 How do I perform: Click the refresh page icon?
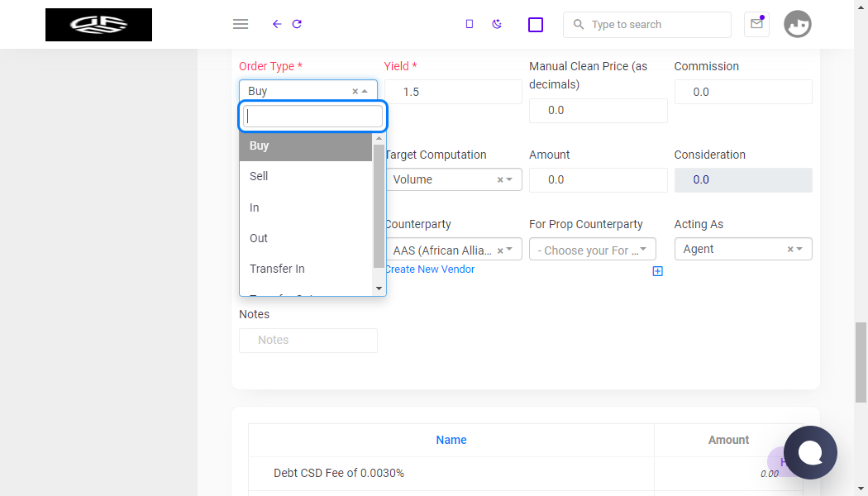[297, 24]
